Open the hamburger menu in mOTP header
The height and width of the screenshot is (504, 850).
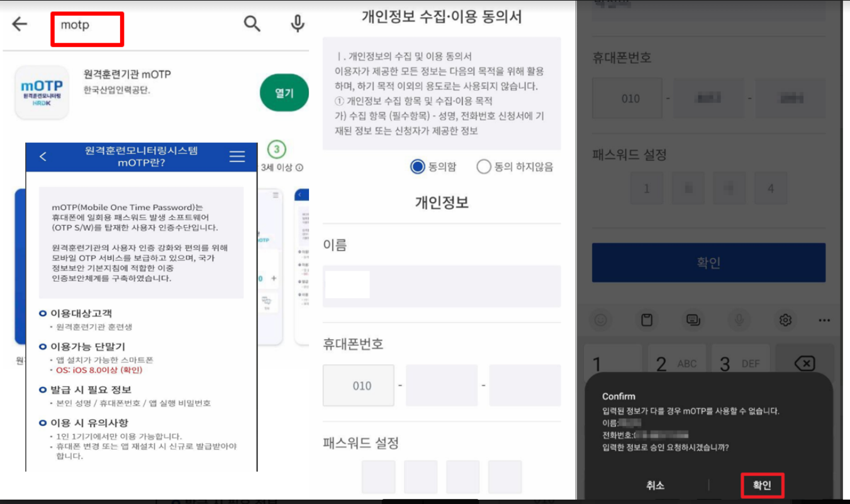[x=237, y=157]
